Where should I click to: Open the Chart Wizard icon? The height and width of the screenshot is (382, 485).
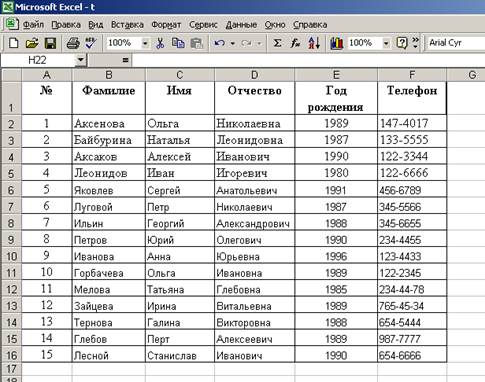pos(337,43)
